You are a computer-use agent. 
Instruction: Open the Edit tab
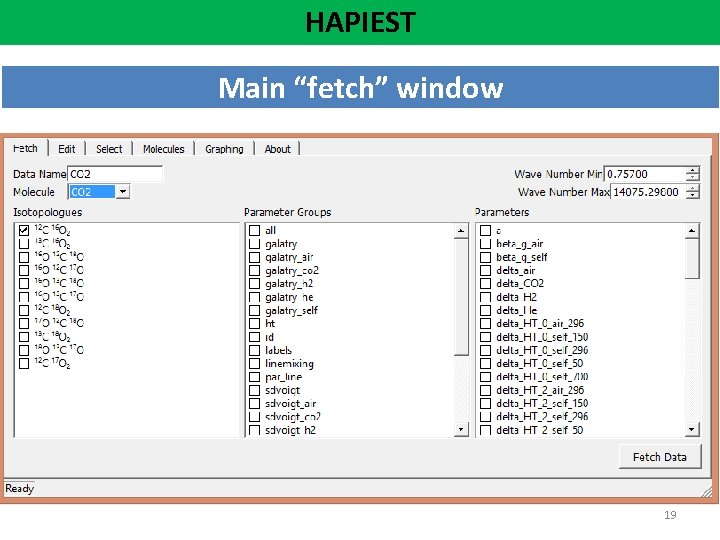click(67, 149)
